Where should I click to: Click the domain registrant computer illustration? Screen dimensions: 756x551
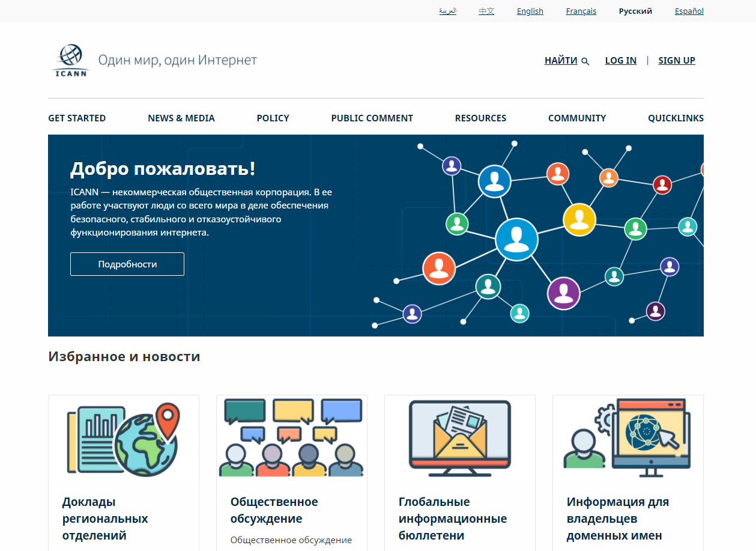point(628,439)
